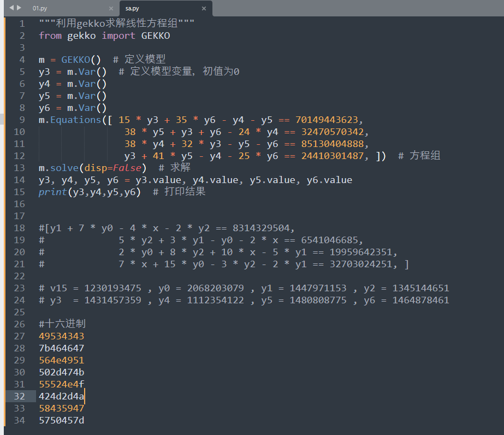Click '# 定义模型变量, 初值为0' comment on line 5
The height and width of the screenshot is (435, 504).
click(x=179, y=72)
